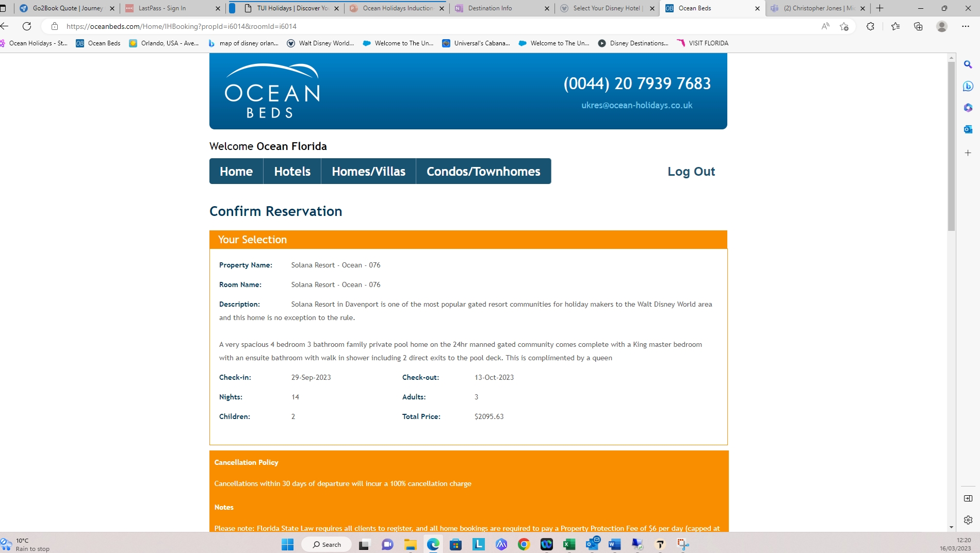Viewport: 980px width, 553px height.
Task: Open Universal's Cabana bookmark
Action: pos(476,43)
